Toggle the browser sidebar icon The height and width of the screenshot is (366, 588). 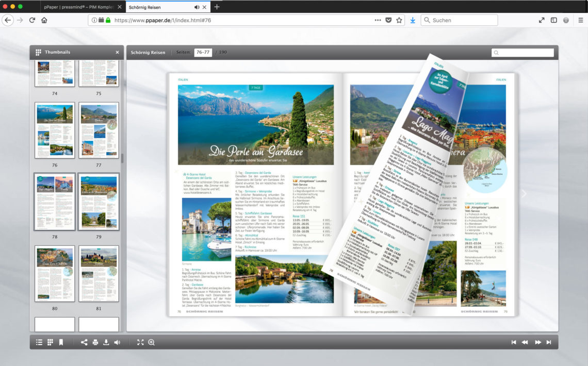tap(554, 20)
